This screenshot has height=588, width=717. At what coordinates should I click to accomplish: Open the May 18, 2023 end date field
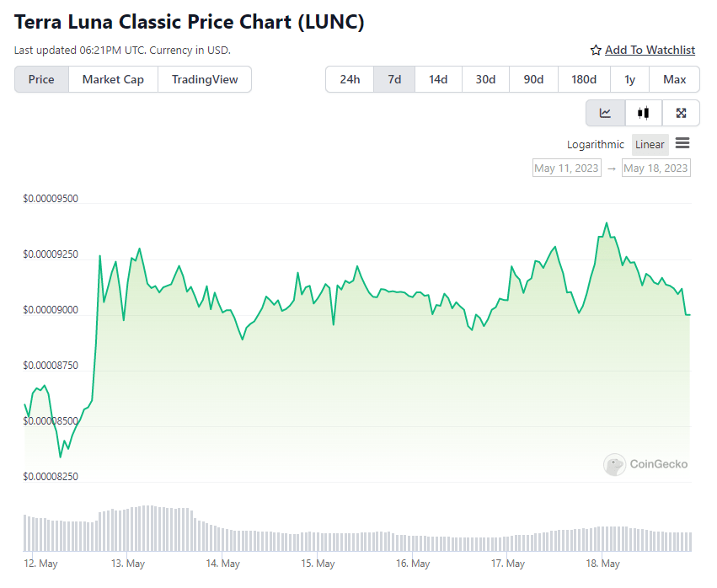(x=655, y=168)
